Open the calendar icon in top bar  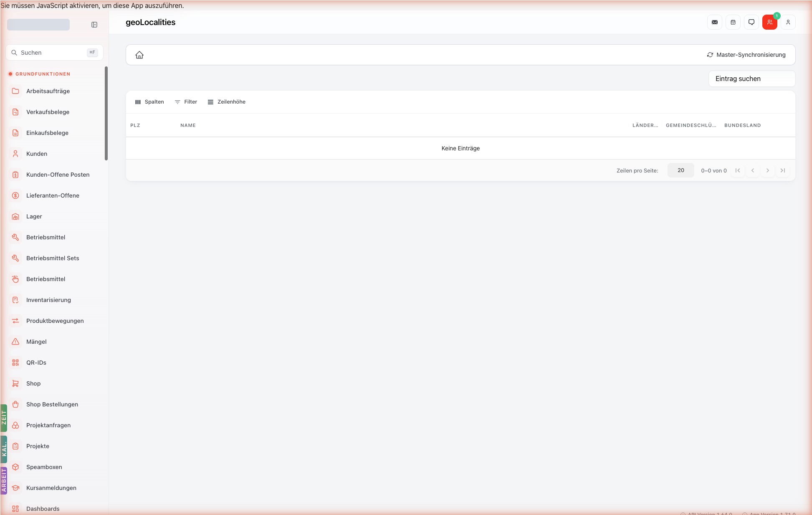coord(733,22)
